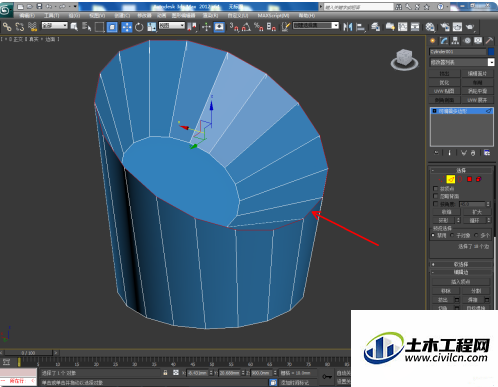The width and height of the screenshot is (498, 387).
Task: Open the 全部 selection filter dropdown
Action: point(55,25)
